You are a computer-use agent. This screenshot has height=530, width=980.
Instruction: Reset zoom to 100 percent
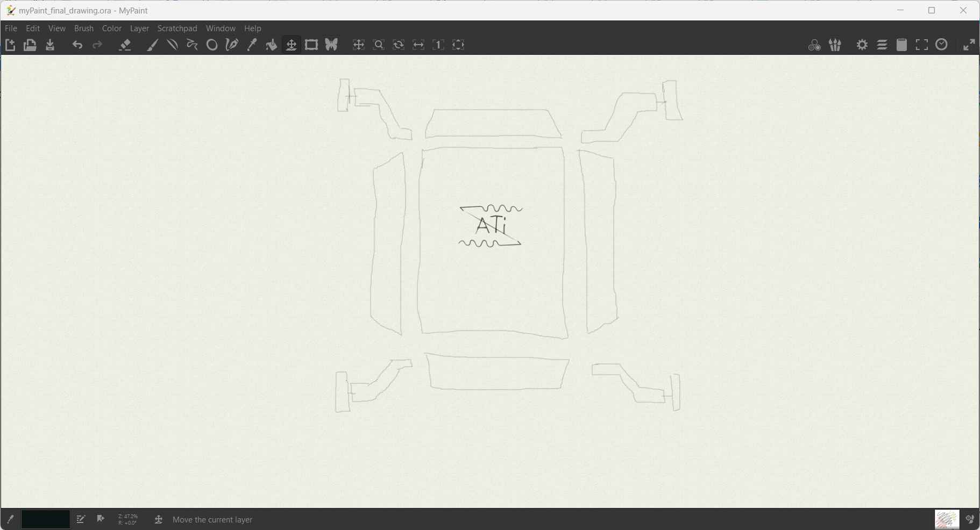click(438, 45)
